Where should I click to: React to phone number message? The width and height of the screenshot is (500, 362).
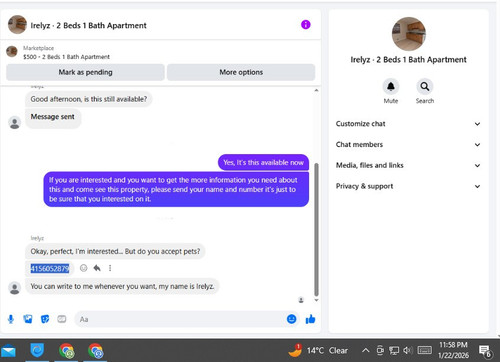pyautogui.click(x=83, y=268)
